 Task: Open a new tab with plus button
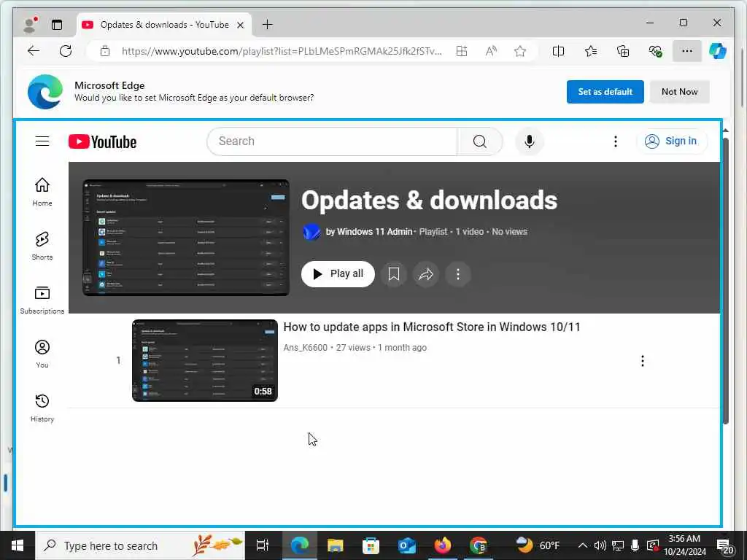point(268,24)
